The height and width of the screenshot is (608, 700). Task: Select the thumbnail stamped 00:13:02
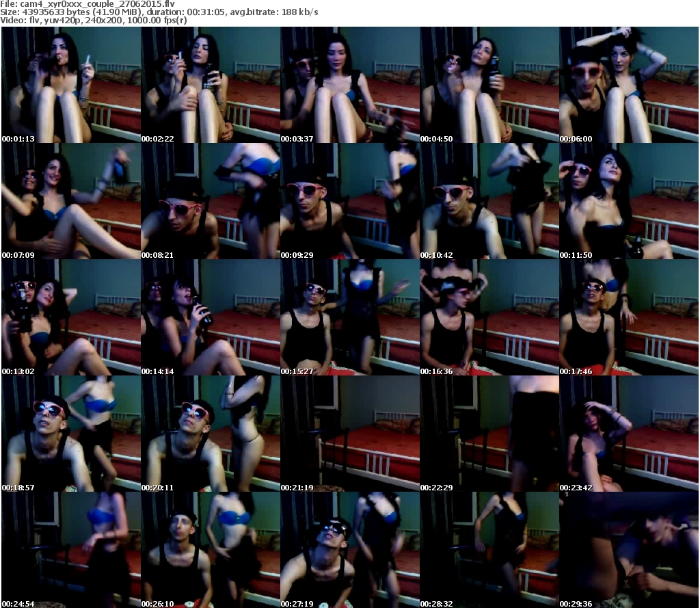pos(71,317)
